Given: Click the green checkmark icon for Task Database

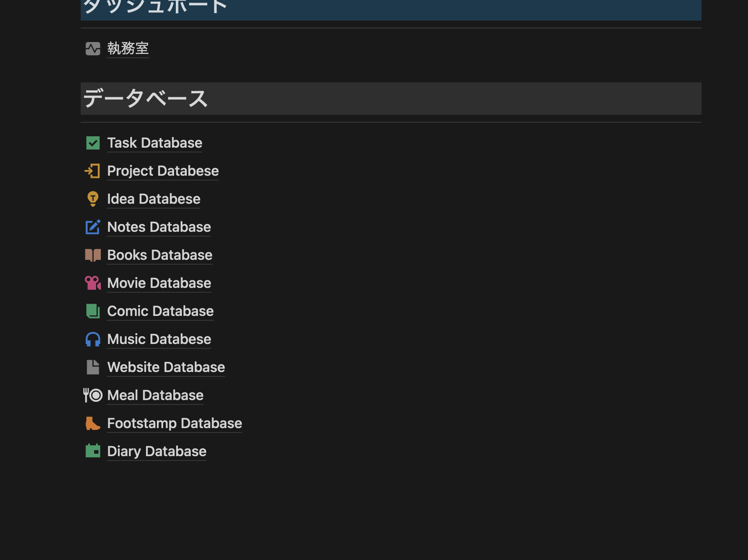Looking at the screenshot, I should [x=93, y=143].
